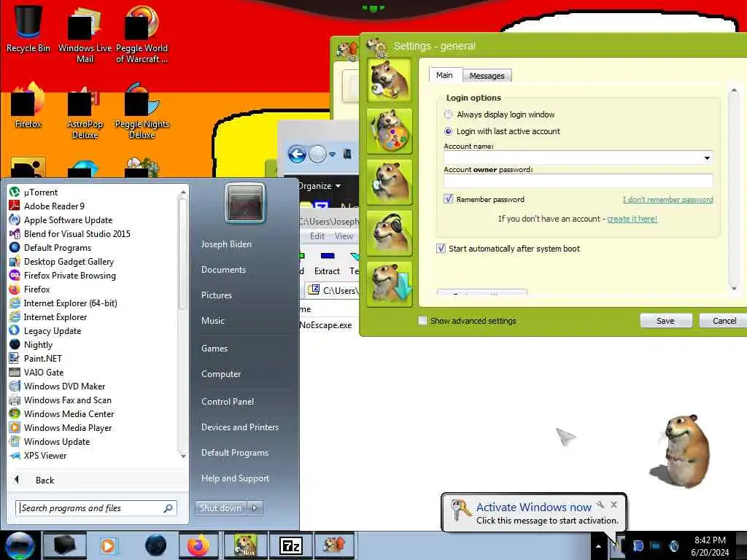Open Apple Software Update entry
Image resolution: width=747 pixels, height=560 pixels.
point(68,220)
